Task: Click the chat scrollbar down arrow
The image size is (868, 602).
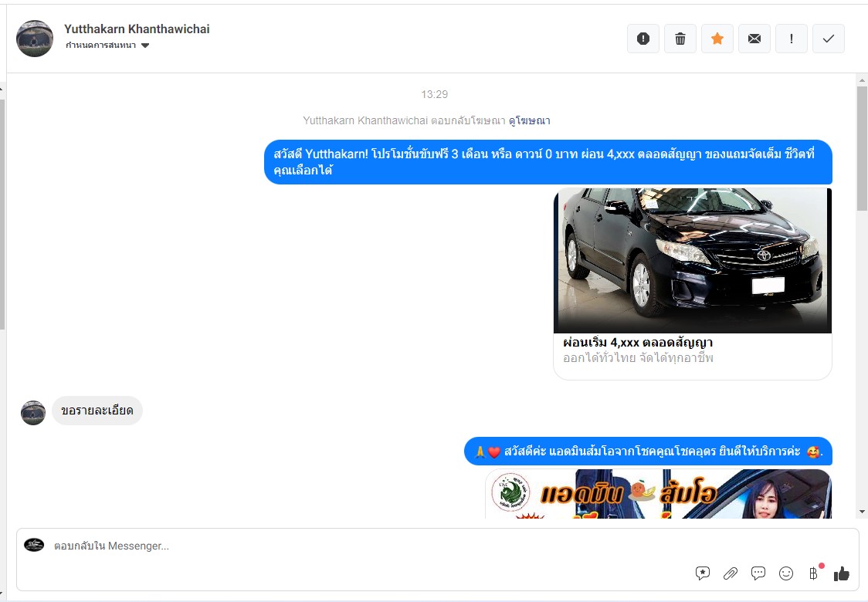Action: (862, 512)
